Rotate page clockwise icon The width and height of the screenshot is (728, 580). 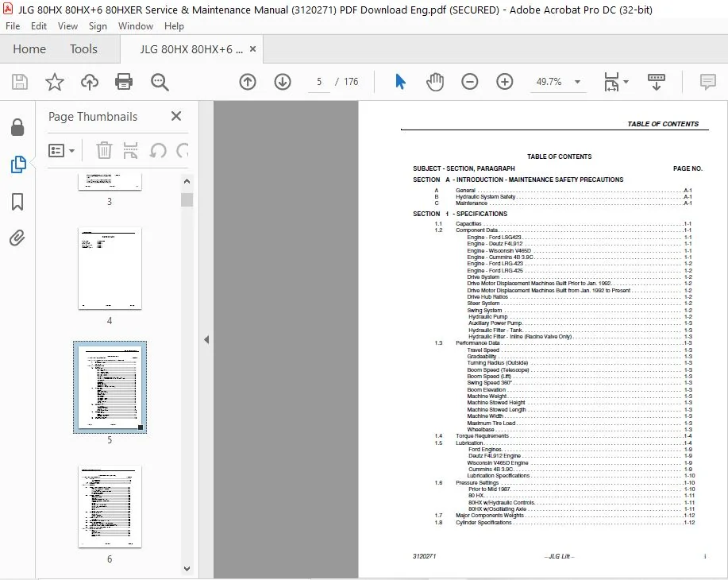tap(183, 151)
